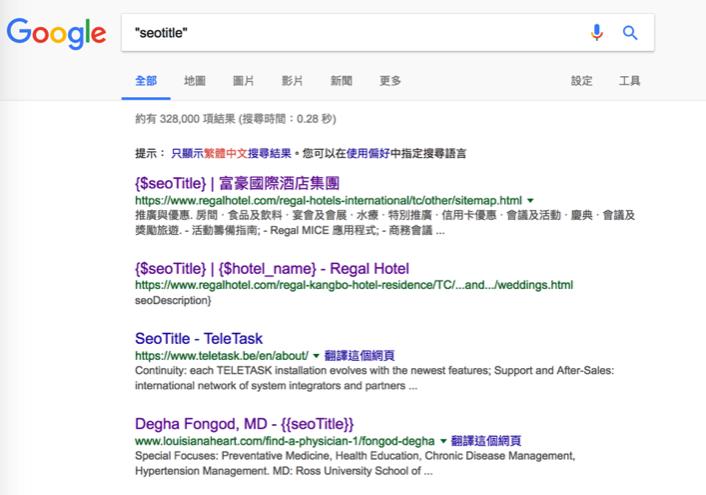The image size is (706, 495).
Task: Expand dropdown arrow beside louisianaheart.com URL
Action: coord(443,441)
